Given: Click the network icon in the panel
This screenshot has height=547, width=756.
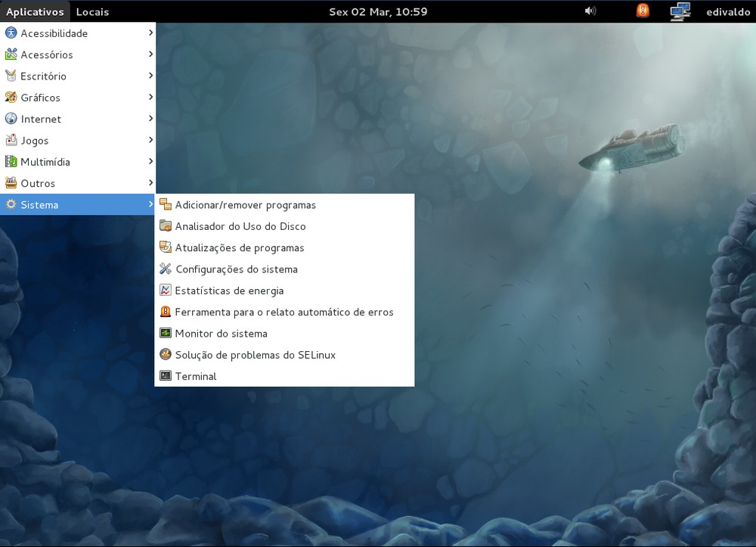Looking at the screenshot, I should click(679, 11).
